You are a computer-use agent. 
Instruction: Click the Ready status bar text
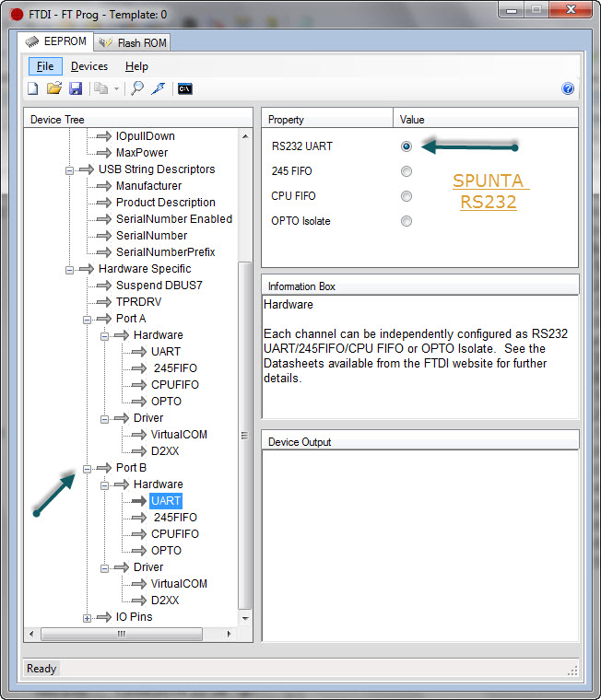click(41, 669)
